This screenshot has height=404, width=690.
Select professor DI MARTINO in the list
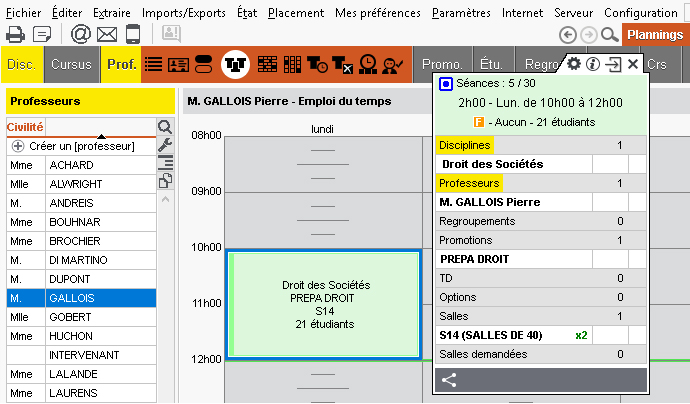(81, 260)
